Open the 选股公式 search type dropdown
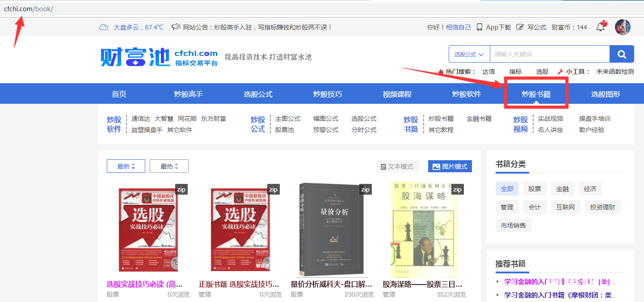 [x=469, y=54]
